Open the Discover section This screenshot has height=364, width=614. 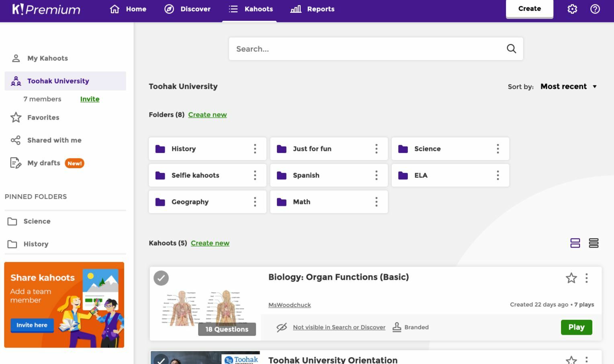[x=187, y=9]
